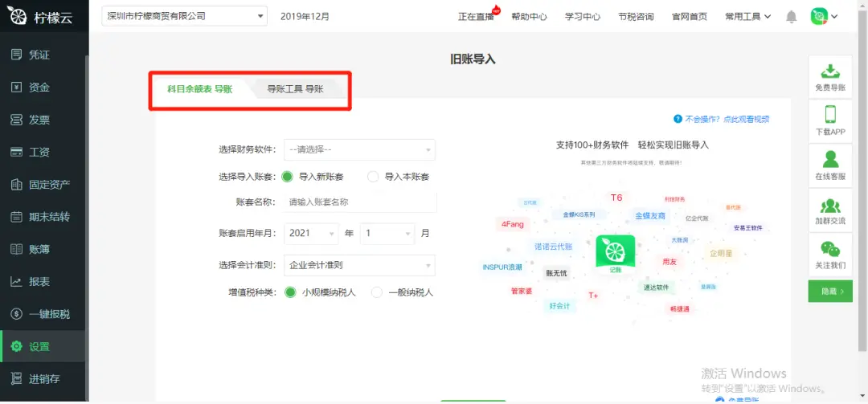Open the 账簿 ledger book icon
Viewport: 868px width, 404px height.
pos(17,249)
